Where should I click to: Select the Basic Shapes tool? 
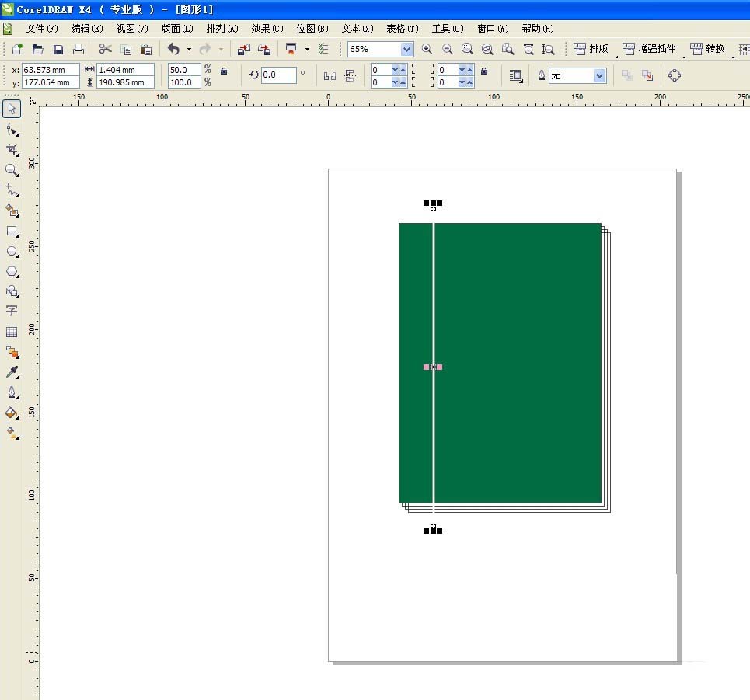point(12,291)
